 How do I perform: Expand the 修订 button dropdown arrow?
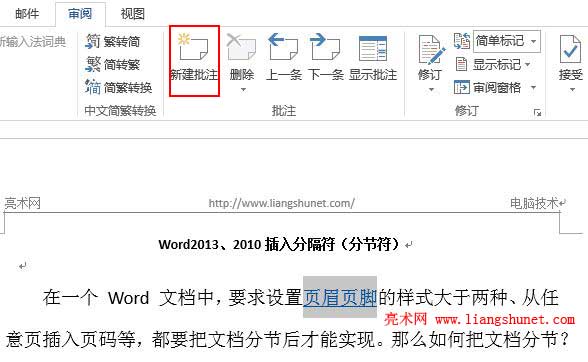tap(431, 90)
